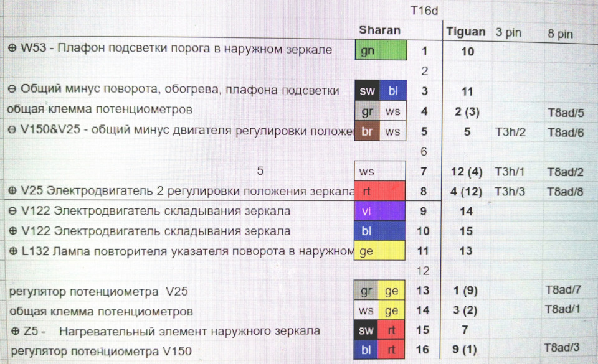
Task: Click pin number '1' in T16d column
Action: [424, 50]
